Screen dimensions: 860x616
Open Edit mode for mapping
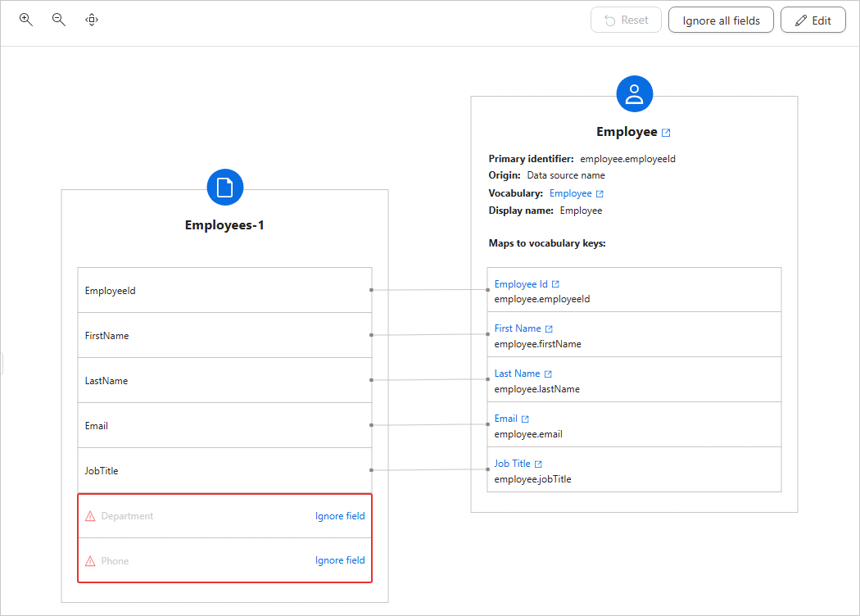[x=812, y=20]
